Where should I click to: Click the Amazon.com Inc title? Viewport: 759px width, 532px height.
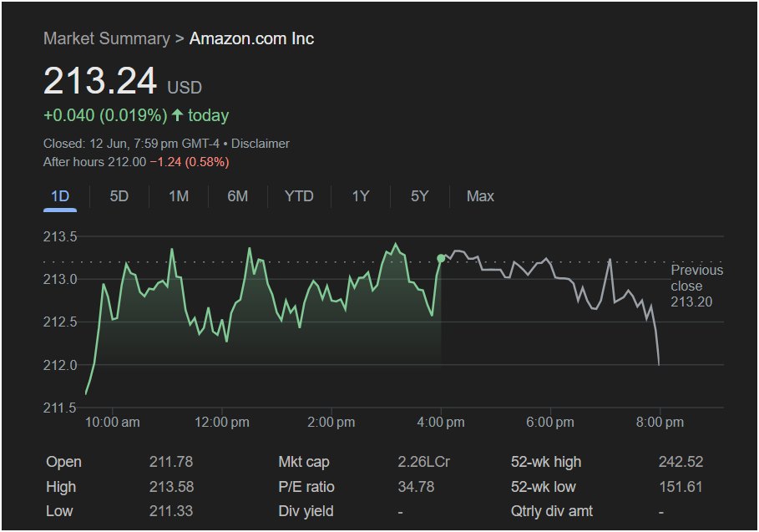click(x=251, y=38)
